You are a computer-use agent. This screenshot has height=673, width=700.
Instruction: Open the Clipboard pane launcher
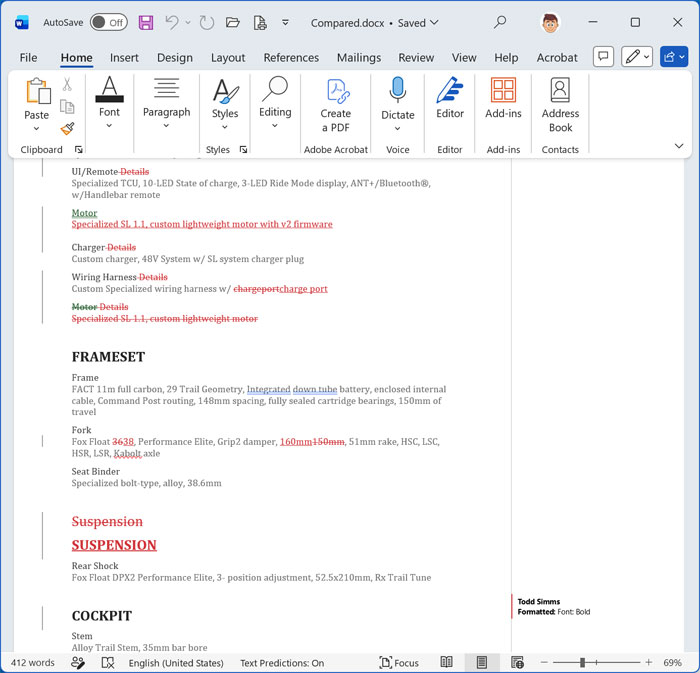tap(79, 150)
